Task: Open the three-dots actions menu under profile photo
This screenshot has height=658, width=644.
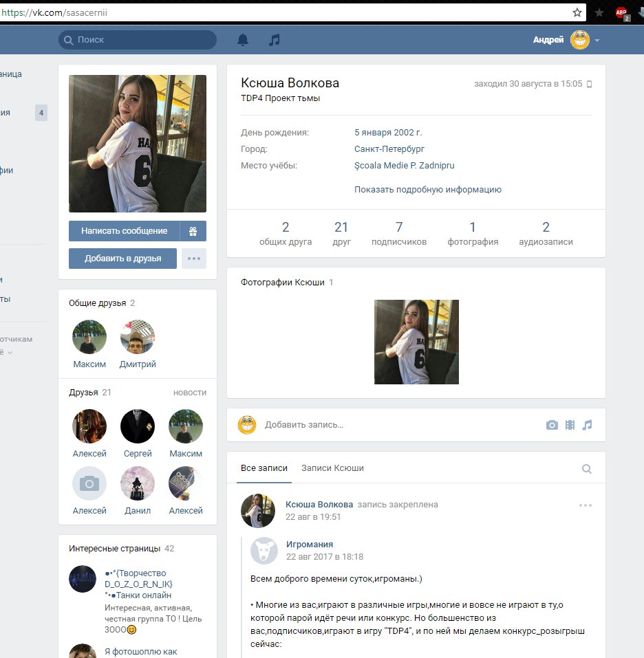Action: (194, 259)
